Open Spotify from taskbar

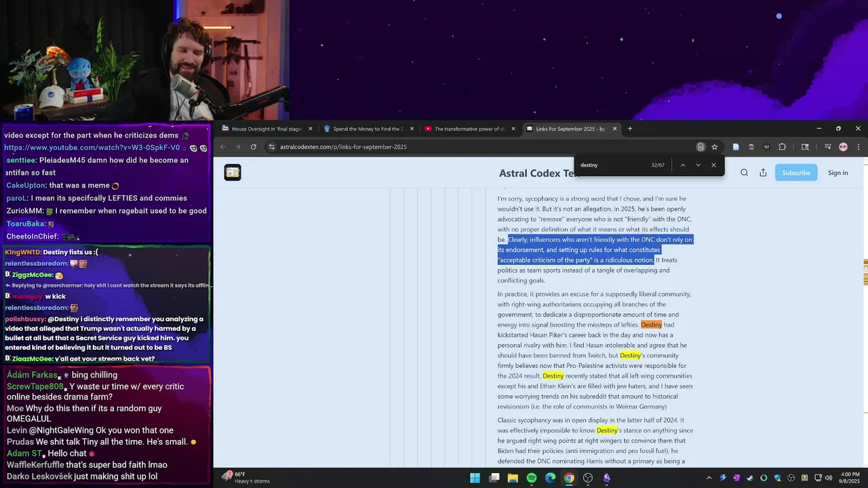(x=532, y=478)
